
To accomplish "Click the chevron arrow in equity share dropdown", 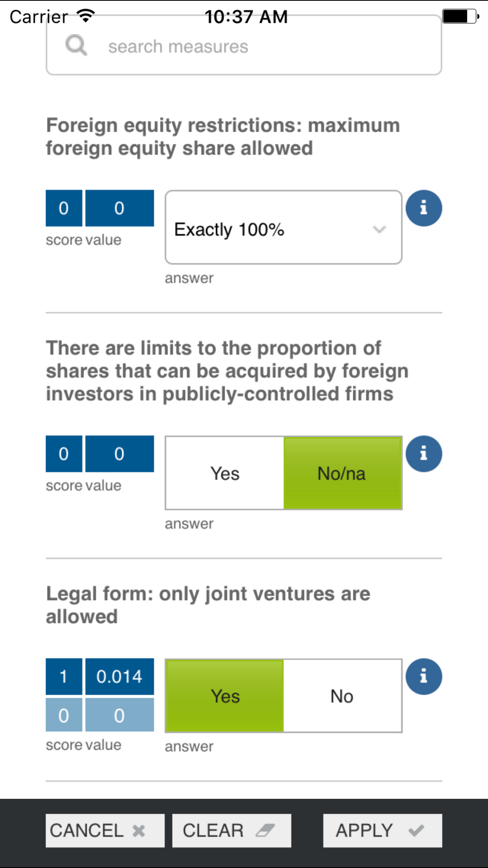I will (379, 229).
